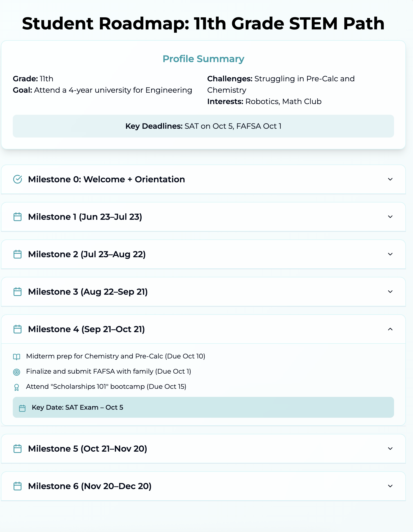Viewport: 413px width, 532px height.
Task: Click the award ribbon icon beside Scholarships bootcamp
Action: 17,387
